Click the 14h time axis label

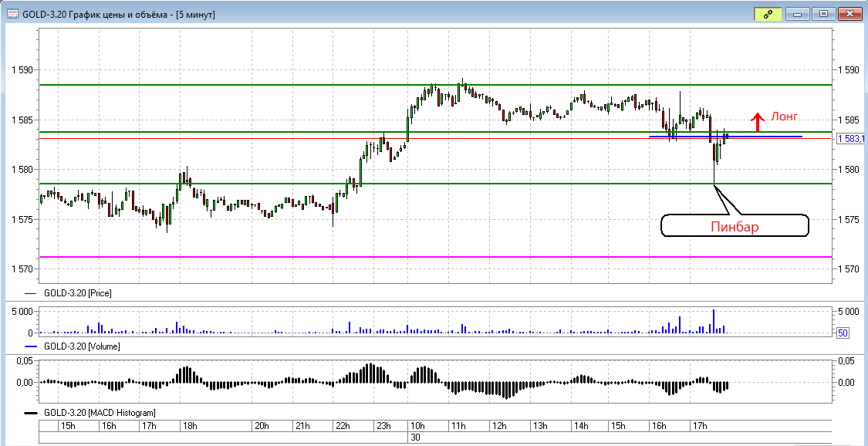tap(580, 426)
